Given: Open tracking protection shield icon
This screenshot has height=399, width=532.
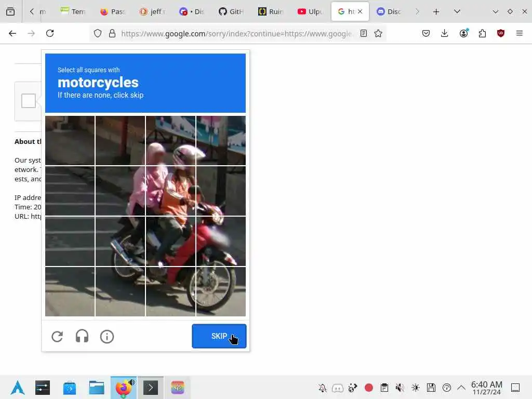Looking at the screenshot, I should click(98, 33).
